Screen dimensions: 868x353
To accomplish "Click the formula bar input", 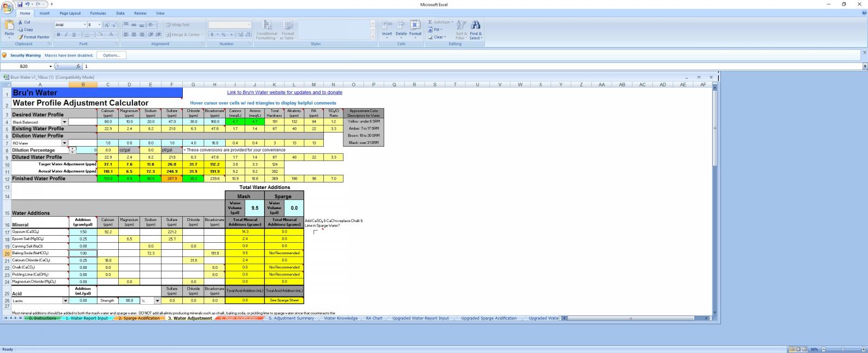I will pyautogui.click(x=472, y=66).
